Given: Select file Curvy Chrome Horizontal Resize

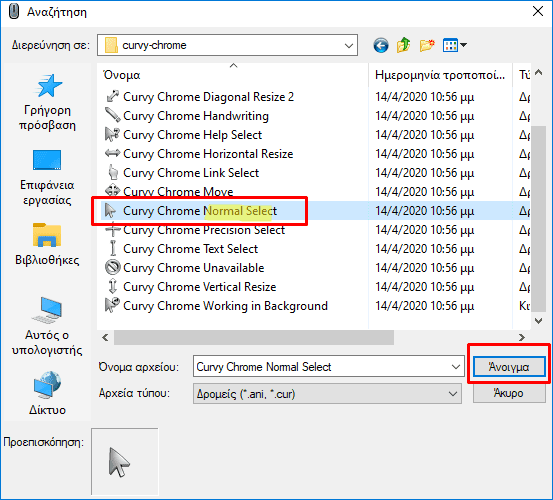Looking at the screenshot, I should tap(208, 154).
